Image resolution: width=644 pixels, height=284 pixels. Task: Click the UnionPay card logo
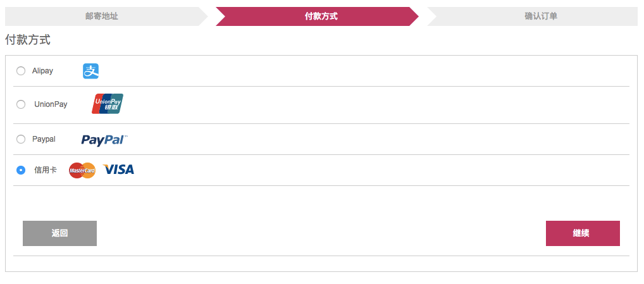coord(107,104)
